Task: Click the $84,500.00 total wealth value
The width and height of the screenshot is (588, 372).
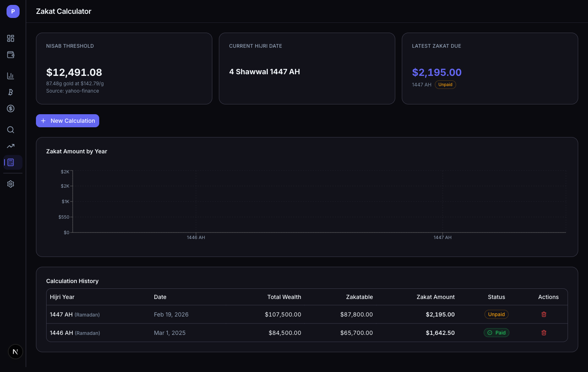Action: 285,333
